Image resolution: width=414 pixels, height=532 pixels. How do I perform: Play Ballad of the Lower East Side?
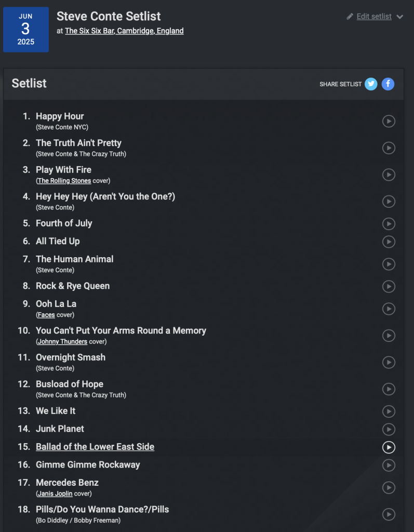[389, 447]
